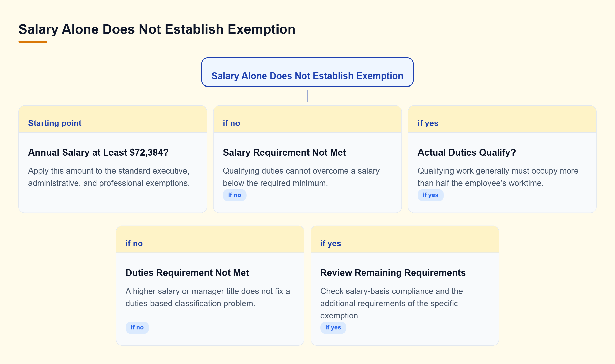Click the 'if yes' pill under Review Remaining
This screenshot has height=364, width=615.
click(333, 328)
